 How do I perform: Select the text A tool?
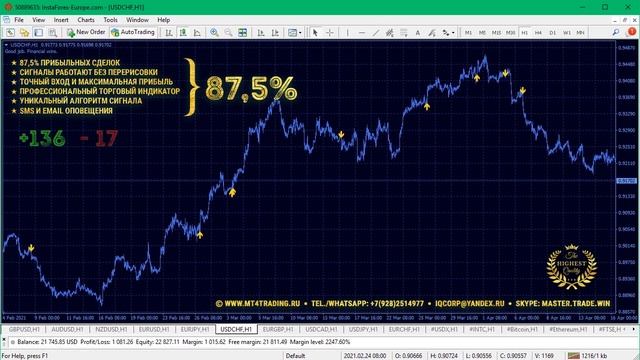click(418, 32)
